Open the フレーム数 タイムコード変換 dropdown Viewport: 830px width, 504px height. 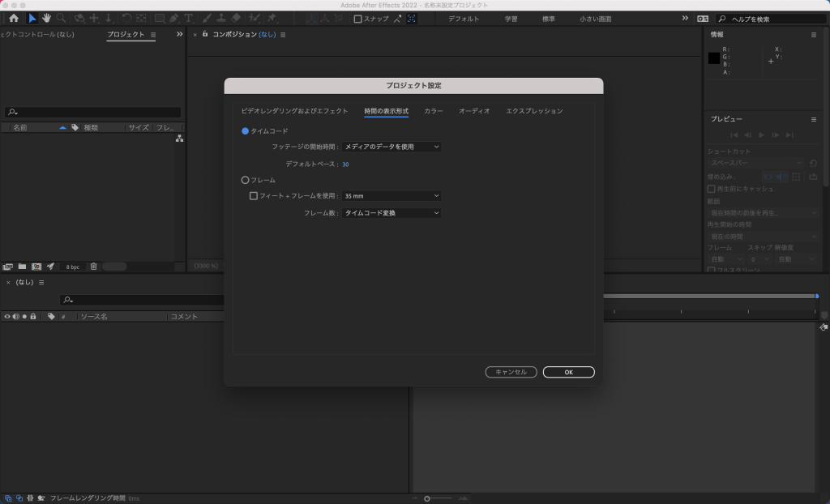[391, 213]
